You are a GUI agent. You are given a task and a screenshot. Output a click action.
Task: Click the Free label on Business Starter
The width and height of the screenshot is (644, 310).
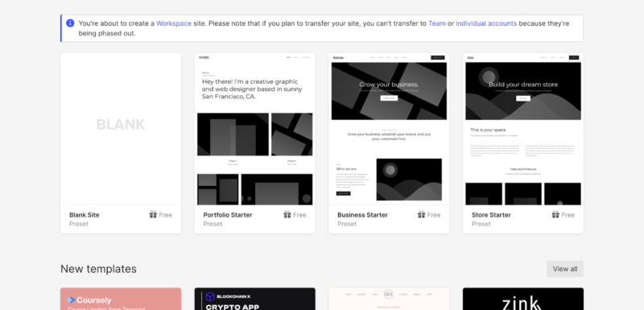pos(434,215)
